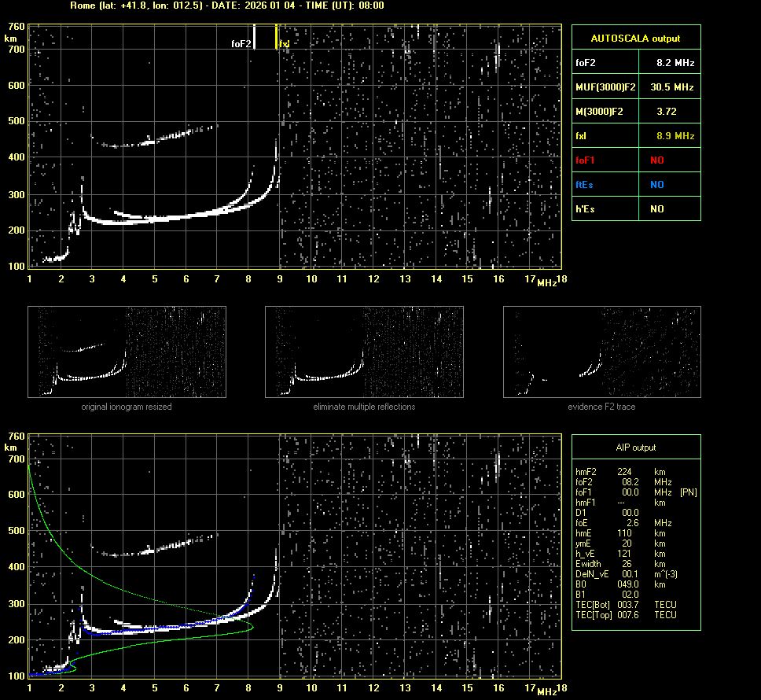The image size is (761, 700).
Task: Click the AUTOSCALA output header
Action: (x=635, y=38)
